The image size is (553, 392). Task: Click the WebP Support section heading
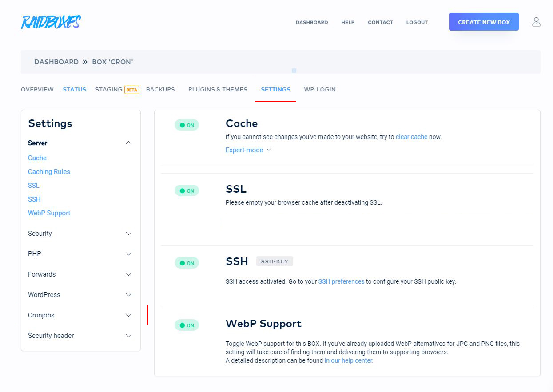point(263,324)
